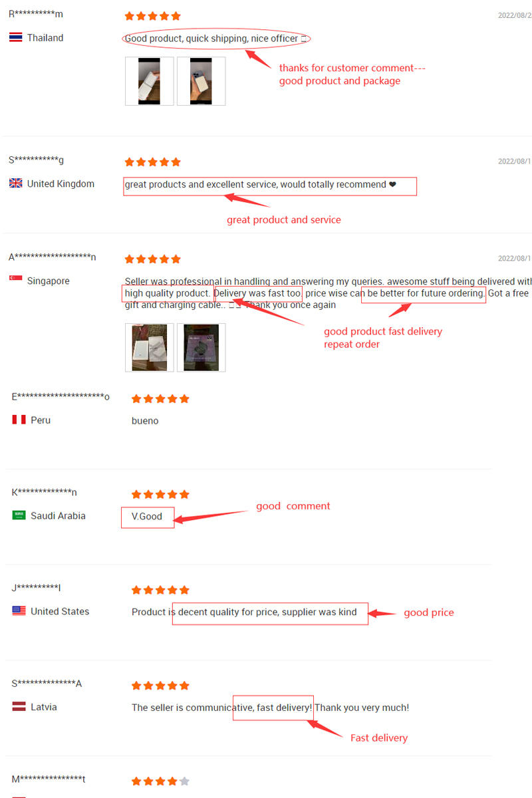
Task: Click the five-star rating of Thailand review
Action: [x=153, y=16]
